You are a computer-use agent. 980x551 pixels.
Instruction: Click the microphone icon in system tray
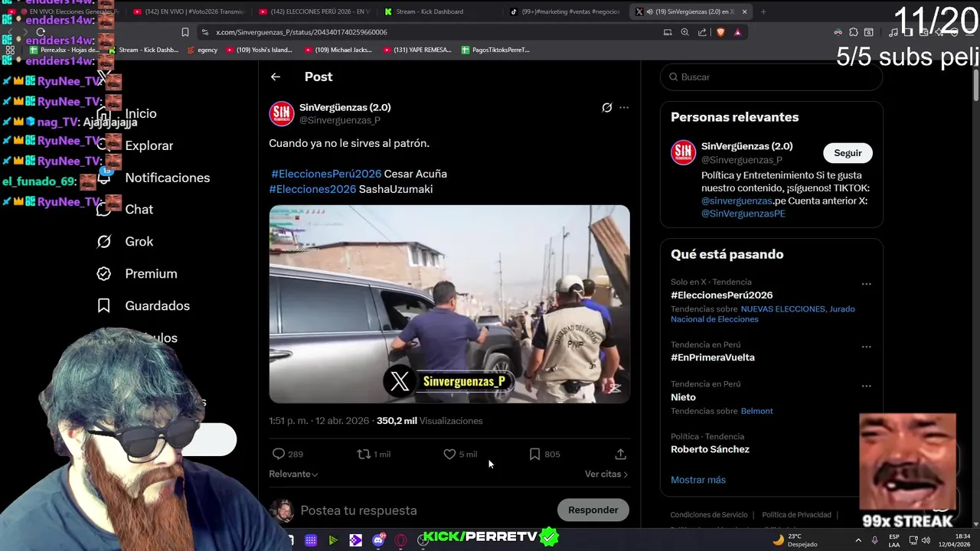click(x=874, y=540)
